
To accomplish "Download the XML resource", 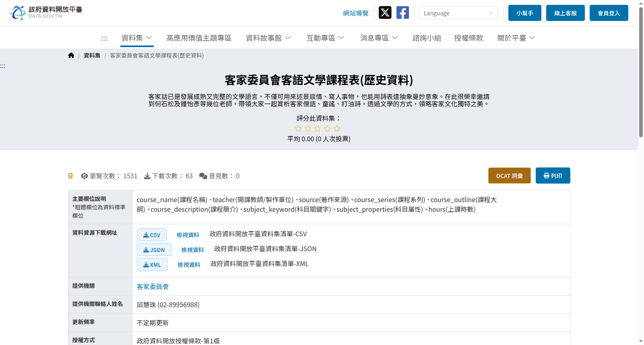I will (x=152, y=264).
